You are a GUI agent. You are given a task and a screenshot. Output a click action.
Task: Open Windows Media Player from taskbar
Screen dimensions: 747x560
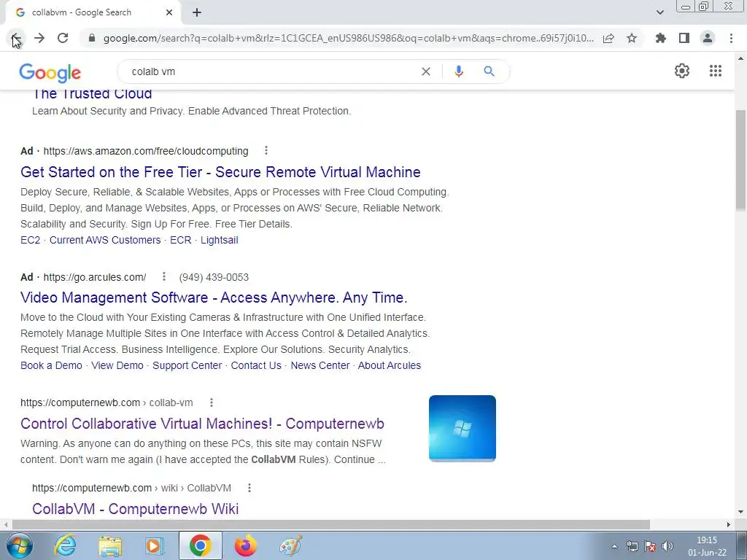coord(155,545)
